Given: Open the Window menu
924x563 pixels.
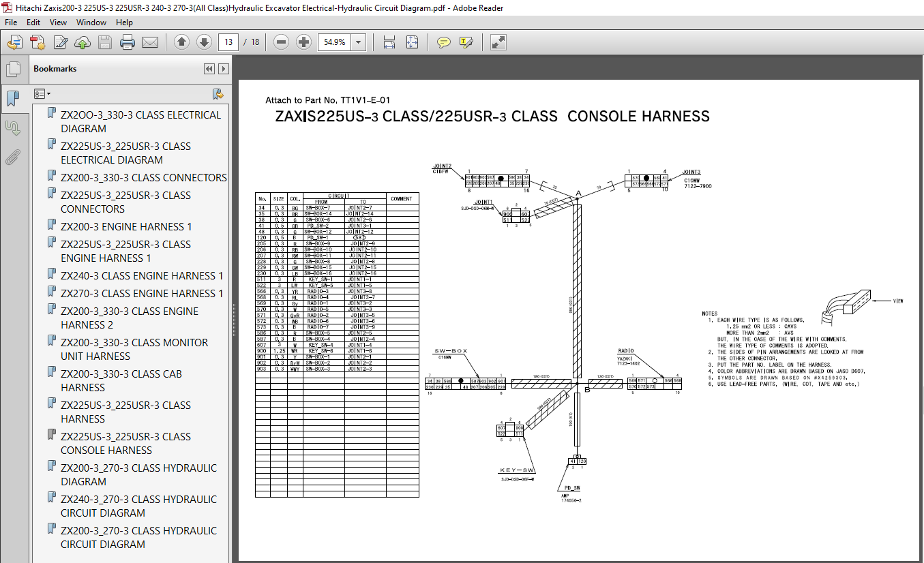Looking at the screenshot, I should [91, 22].
